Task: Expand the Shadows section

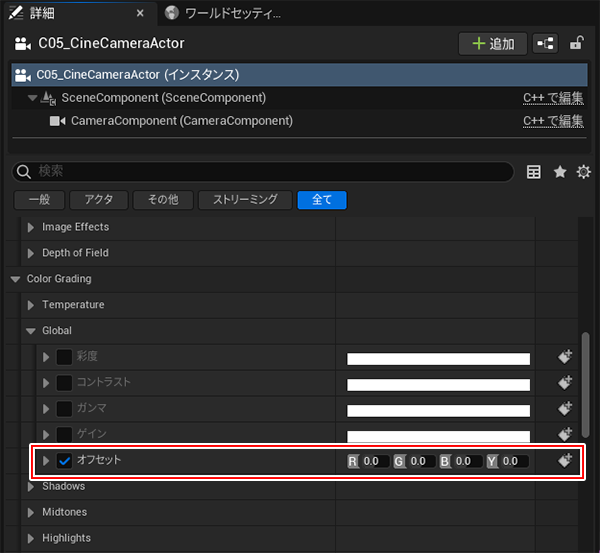Action: pyautogui.click(x=31, y=487)
